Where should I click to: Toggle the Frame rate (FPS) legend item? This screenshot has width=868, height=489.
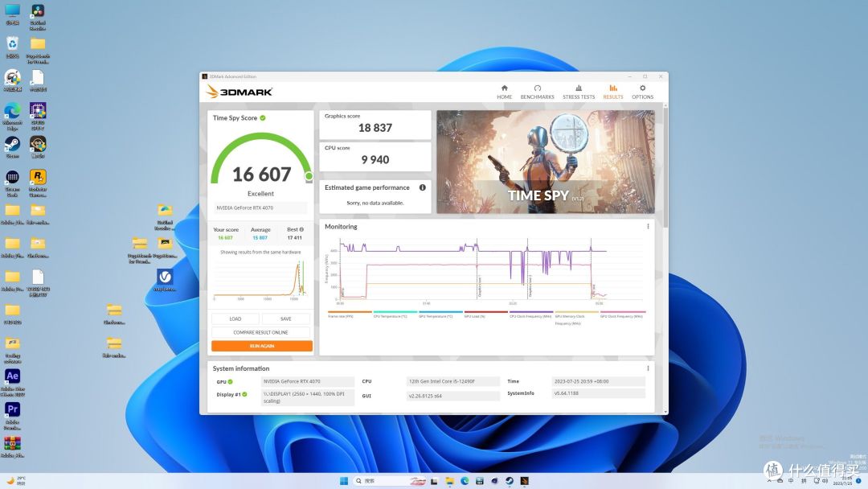(x=350, y=314)
